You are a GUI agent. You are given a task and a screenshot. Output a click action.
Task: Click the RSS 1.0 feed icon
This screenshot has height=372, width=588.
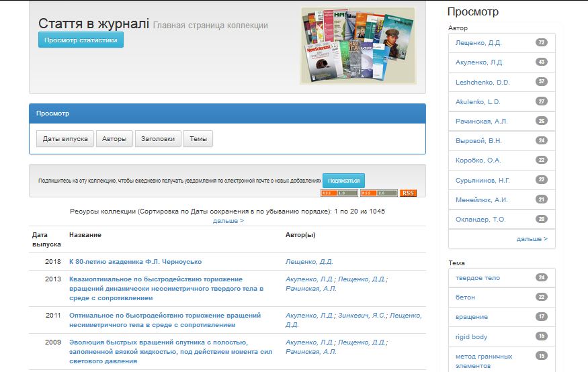coord(339,193)
